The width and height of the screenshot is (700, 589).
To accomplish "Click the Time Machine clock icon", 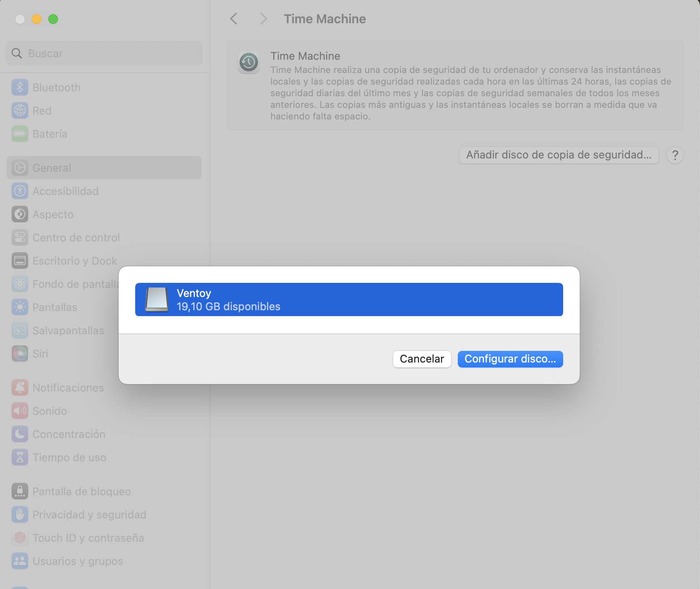I will click(x=249, y=63).
